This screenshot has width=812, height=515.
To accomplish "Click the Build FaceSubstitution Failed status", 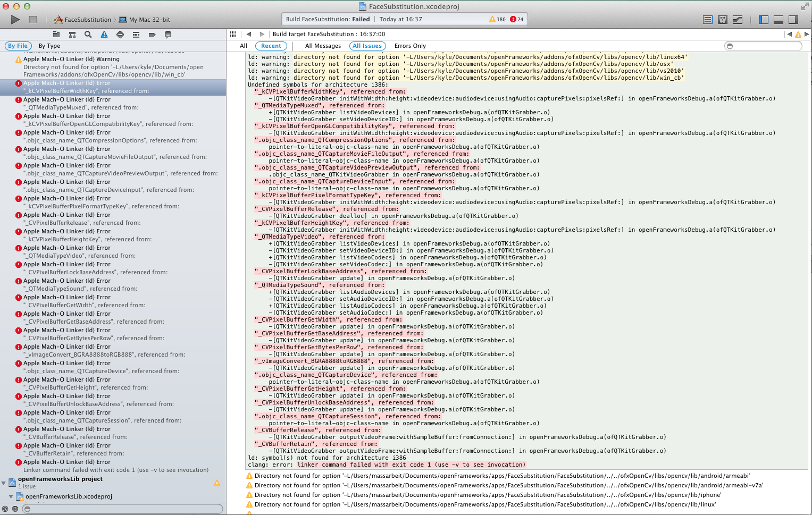I will (x=328, y=19).
